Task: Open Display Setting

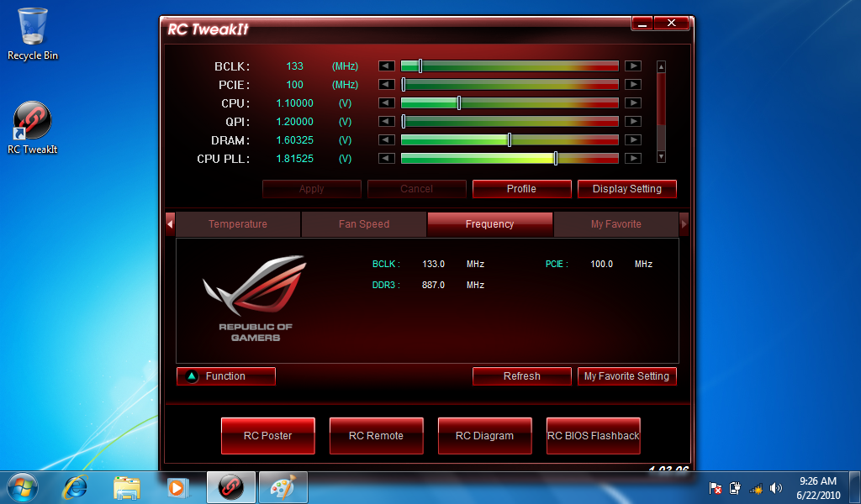Action: pos(627,189)
